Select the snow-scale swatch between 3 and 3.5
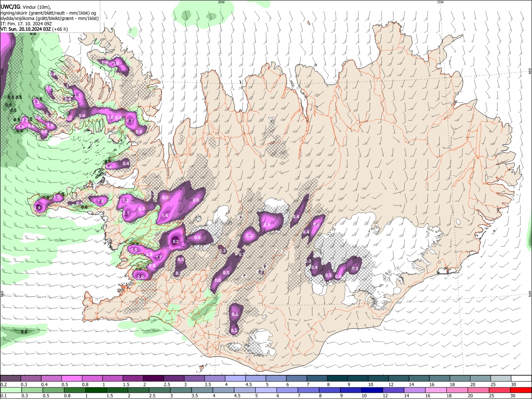 194,378
